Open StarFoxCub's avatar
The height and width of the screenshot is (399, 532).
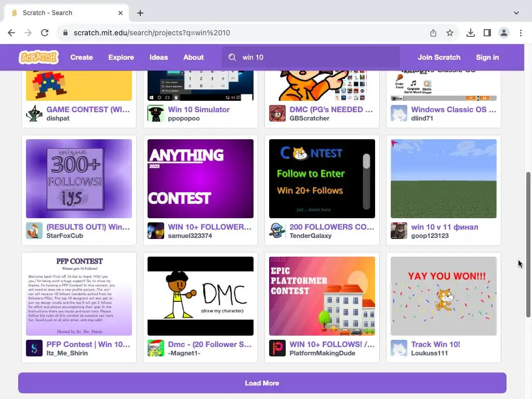point(34,231)
